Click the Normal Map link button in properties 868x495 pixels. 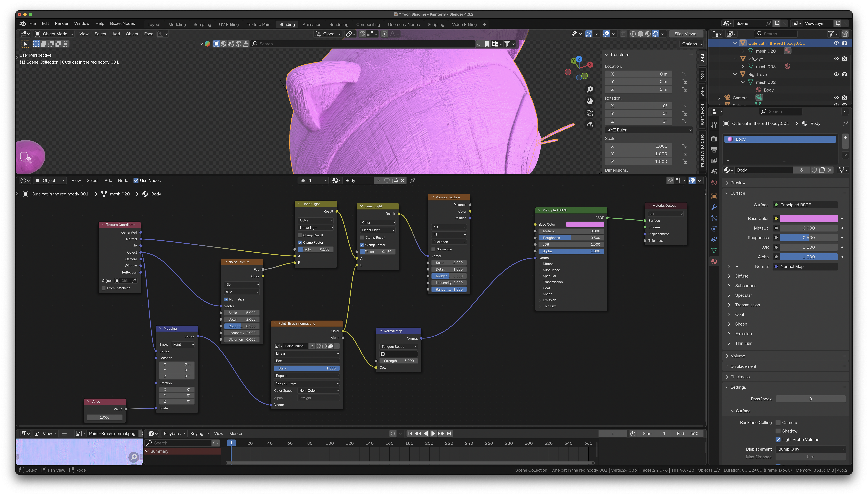805,267
